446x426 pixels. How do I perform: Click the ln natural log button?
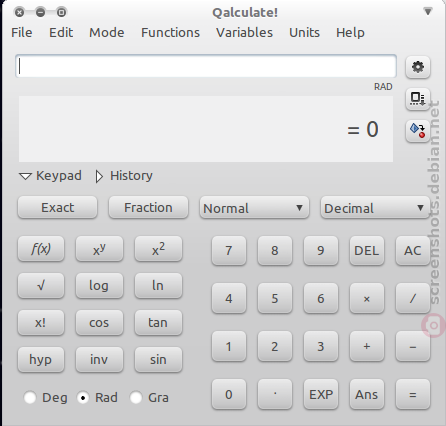pos(158,286)
